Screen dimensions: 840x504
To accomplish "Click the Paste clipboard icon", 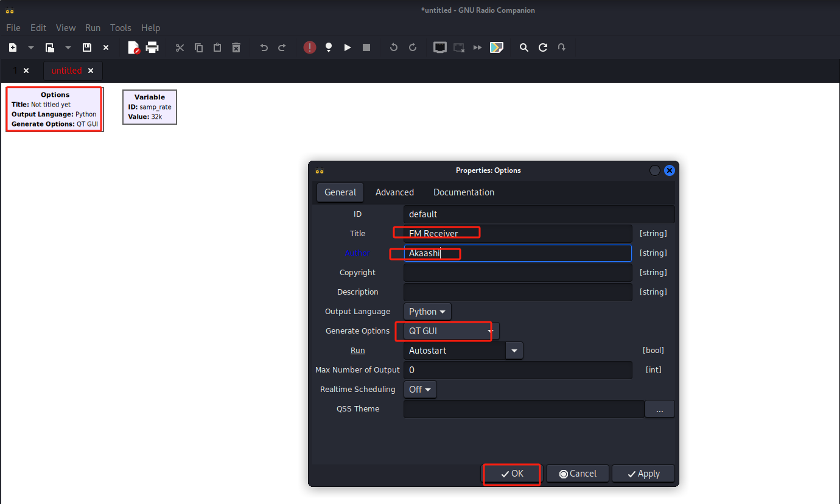I will 217,47.
